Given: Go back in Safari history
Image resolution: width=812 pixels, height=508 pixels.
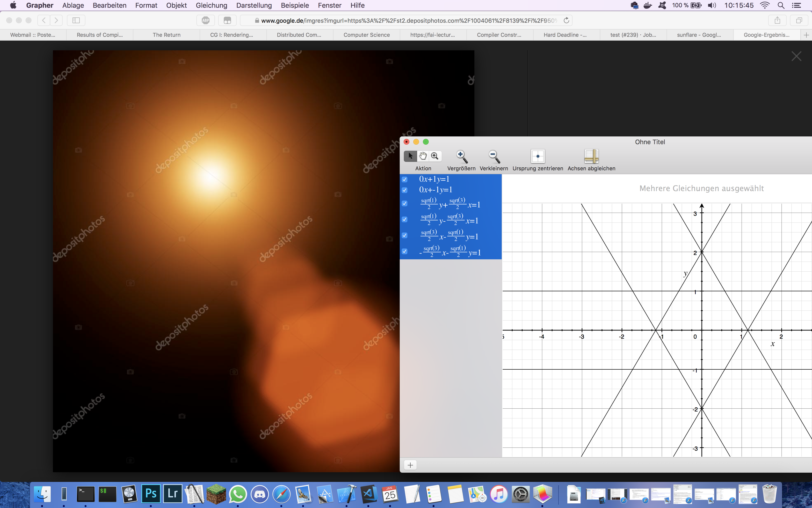Looking at the screenshot, I should click(x=43, y=21).
